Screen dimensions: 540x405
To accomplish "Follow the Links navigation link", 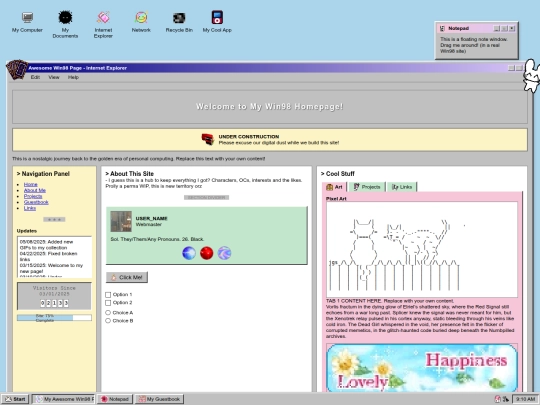I will pyautogui.click(x=30, y=208).
